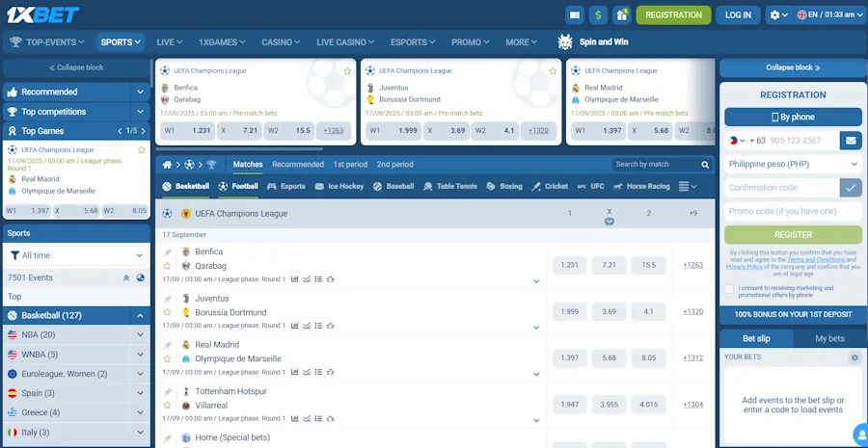This screenshot has height=448, width=868.
Task: Click the home icon in breadcrumb bar
Action: pos(168,165)
